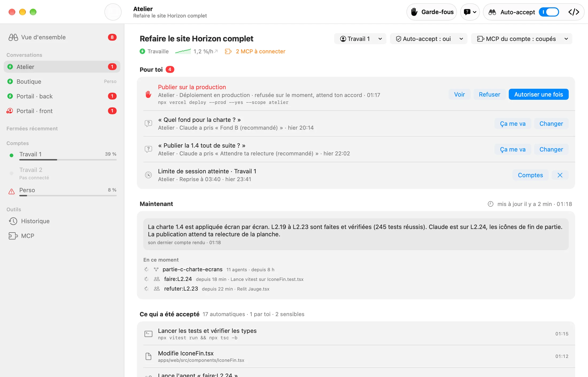588x377 pixels.
Task: Click the Perso usage progress bar
Action: pos(68,196)
